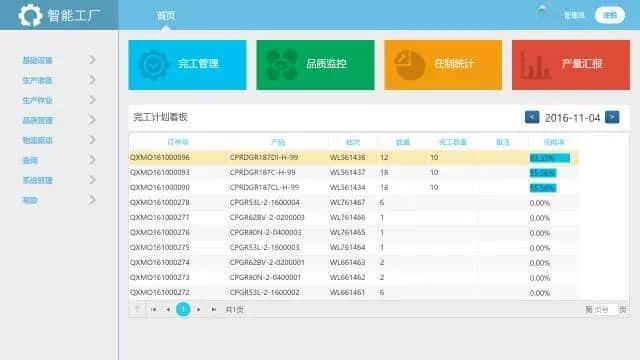The height and width of the screenshot is (360, 640).
Task: Expand the 系统管理 sidebar menu
Action: [x=59, y=180]
